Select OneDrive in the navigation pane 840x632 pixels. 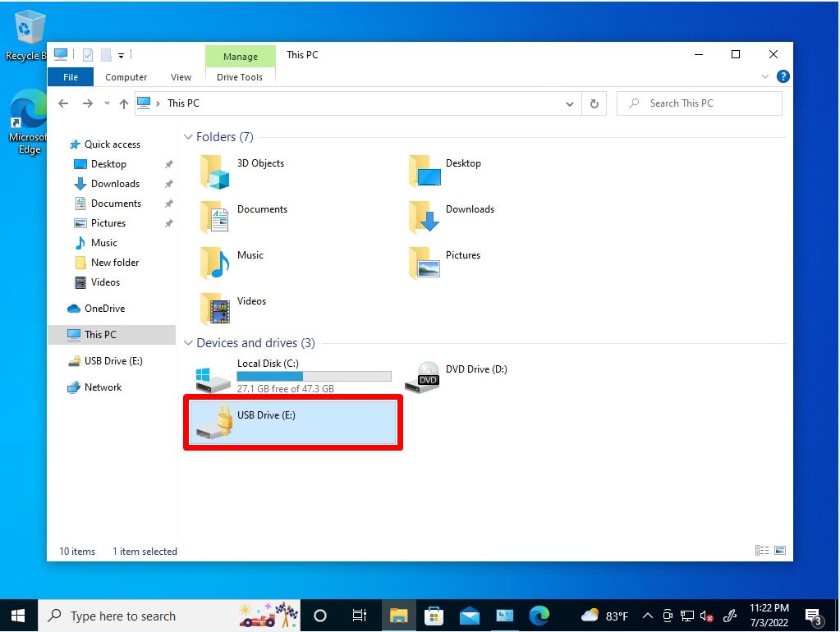(104, 309)
